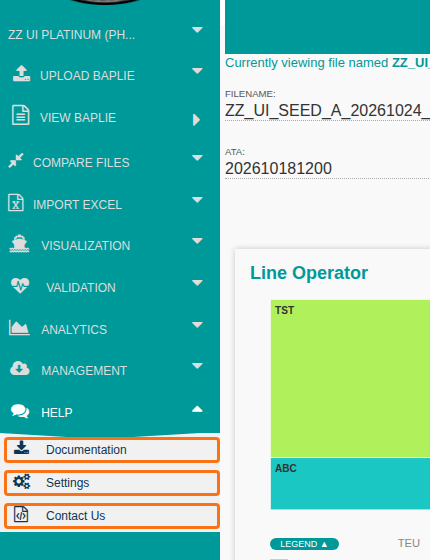This screenshot has height=560, width=430.
Task: Click the Line Operator heading
Action: click(x=309, y=273)
